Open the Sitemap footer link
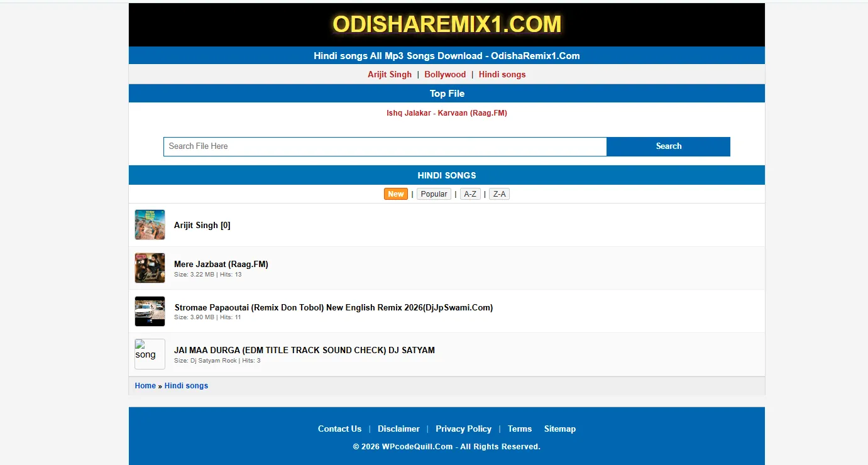The width and height of the screenshot is (868, 465). pos(559,429)
